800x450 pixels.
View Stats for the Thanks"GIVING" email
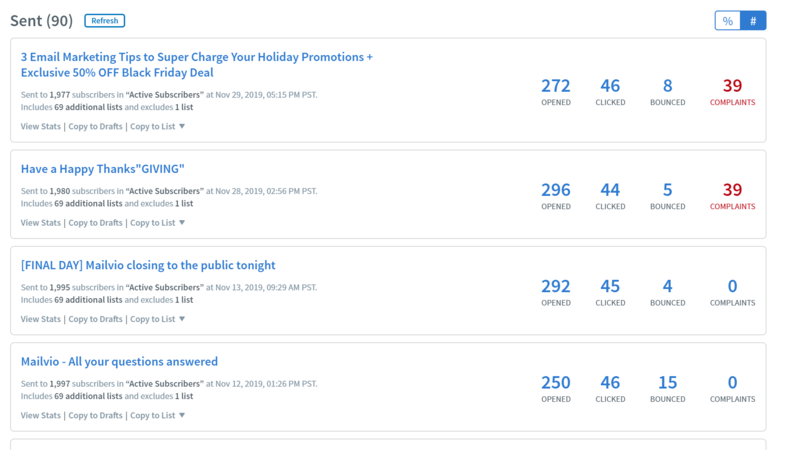[41, 223]
